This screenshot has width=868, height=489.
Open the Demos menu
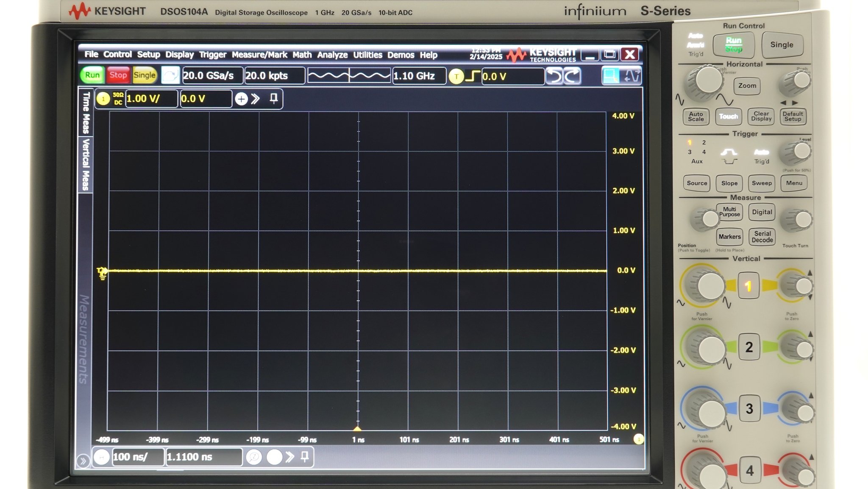[401, 54]
